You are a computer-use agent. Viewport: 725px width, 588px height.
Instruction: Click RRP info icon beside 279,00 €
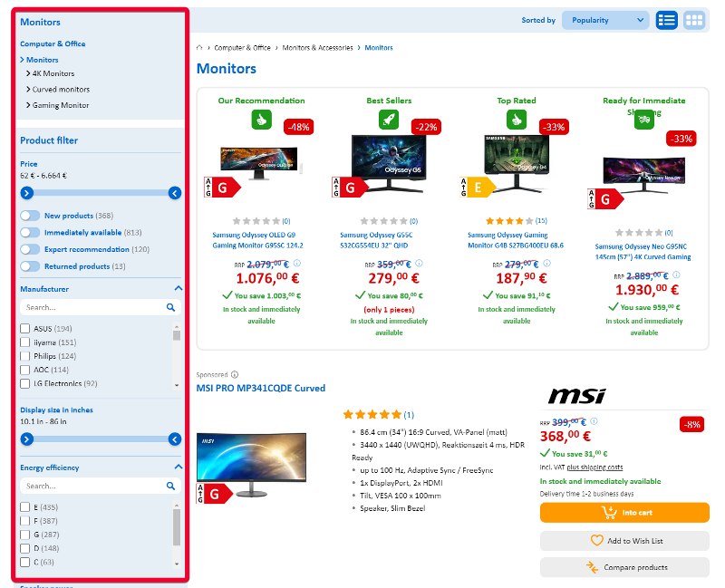546,263
